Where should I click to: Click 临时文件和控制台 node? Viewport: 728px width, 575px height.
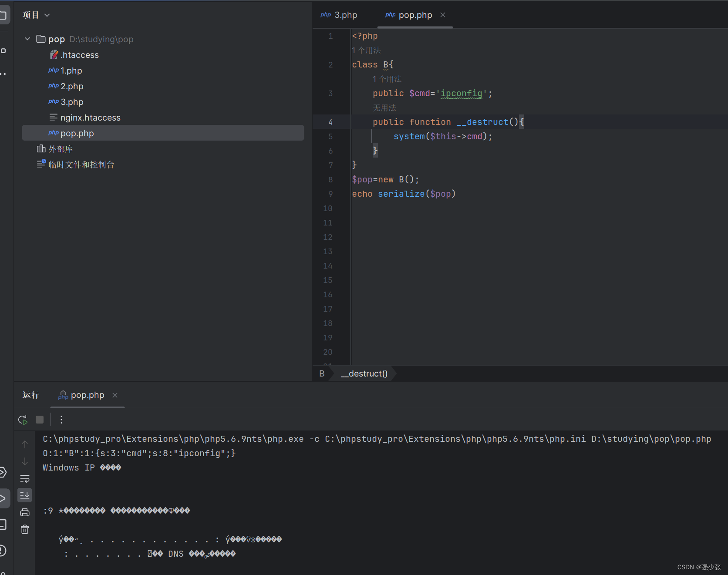pos(75,165)
